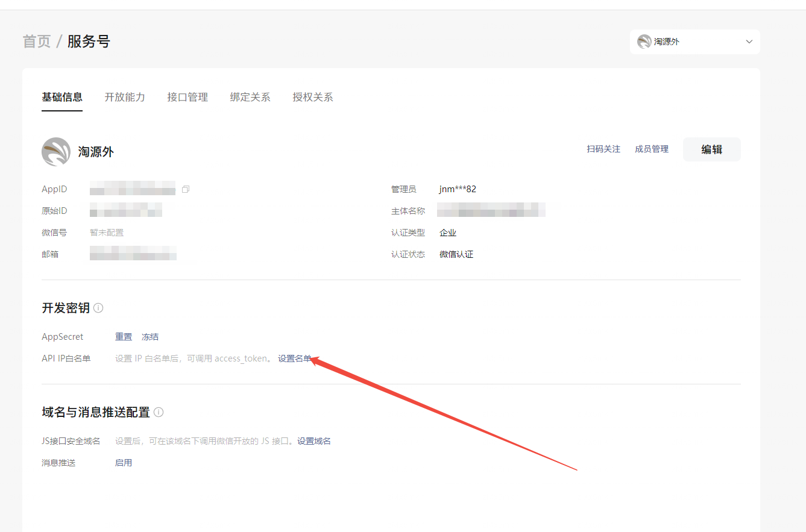The image size is (806, 532).
Task: Open the 接口管理 tab
Action: point(187,97)
